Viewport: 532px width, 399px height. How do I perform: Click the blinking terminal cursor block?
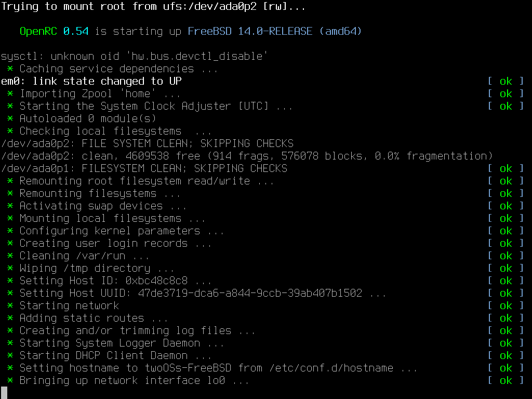click(x=4, y=392)
